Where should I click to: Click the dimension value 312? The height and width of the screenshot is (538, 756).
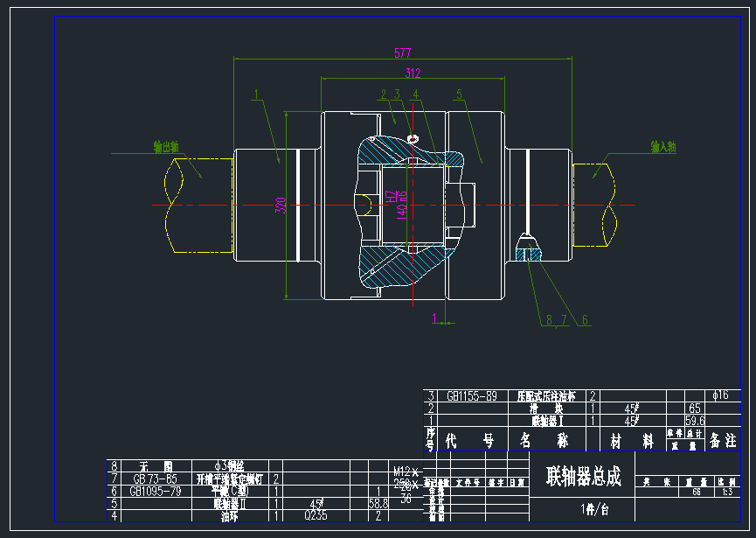click(413, 73)
